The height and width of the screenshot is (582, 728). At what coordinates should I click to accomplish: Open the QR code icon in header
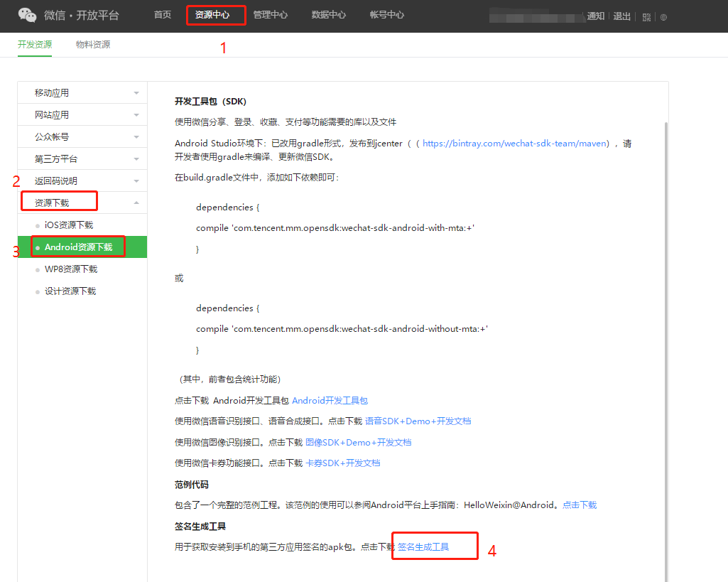click(646, 17)
